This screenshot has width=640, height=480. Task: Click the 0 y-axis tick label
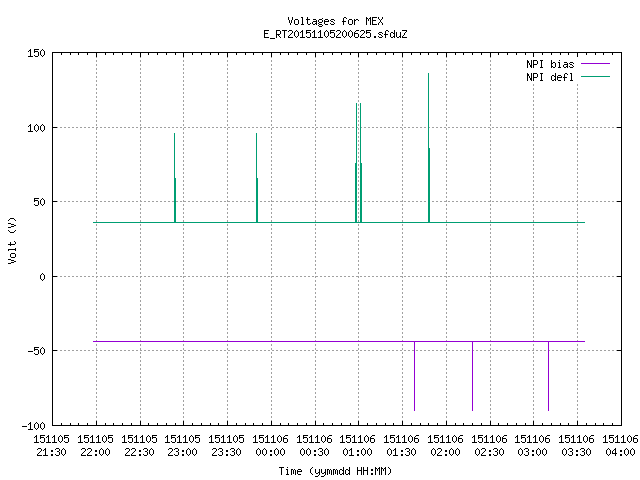(42, 277)
